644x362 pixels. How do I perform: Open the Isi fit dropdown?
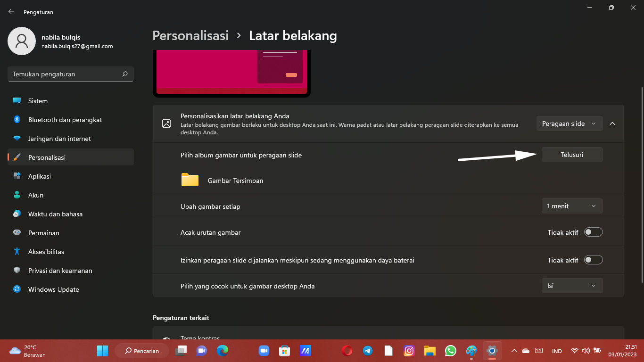click(572, 286)
